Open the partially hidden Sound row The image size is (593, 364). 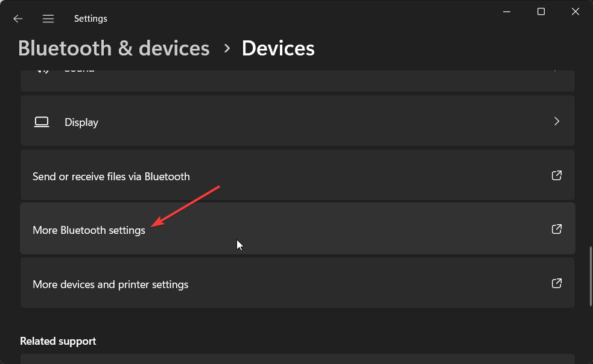point(297,81)
